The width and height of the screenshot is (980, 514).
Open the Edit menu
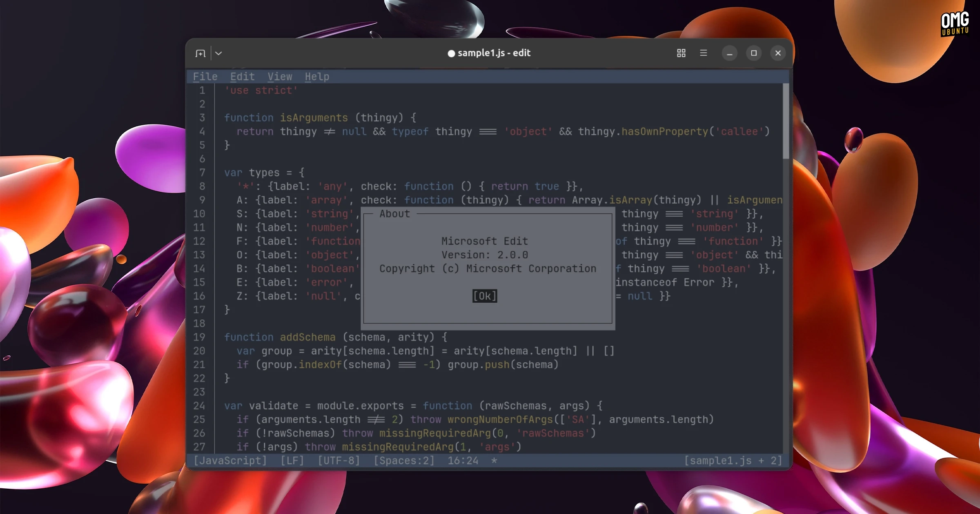pyautogui.click(x=243, y=77)
